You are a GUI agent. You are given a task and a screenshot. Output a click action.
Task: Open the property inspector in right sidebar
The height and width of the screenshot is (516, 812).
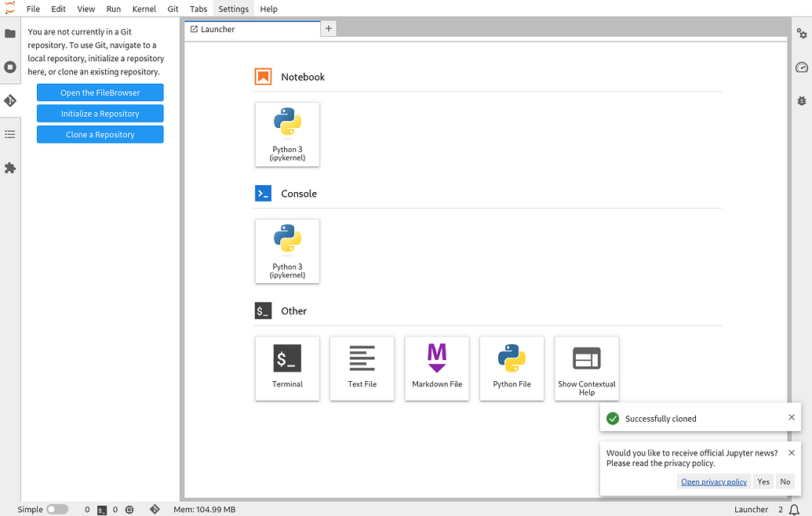point(801,34)
